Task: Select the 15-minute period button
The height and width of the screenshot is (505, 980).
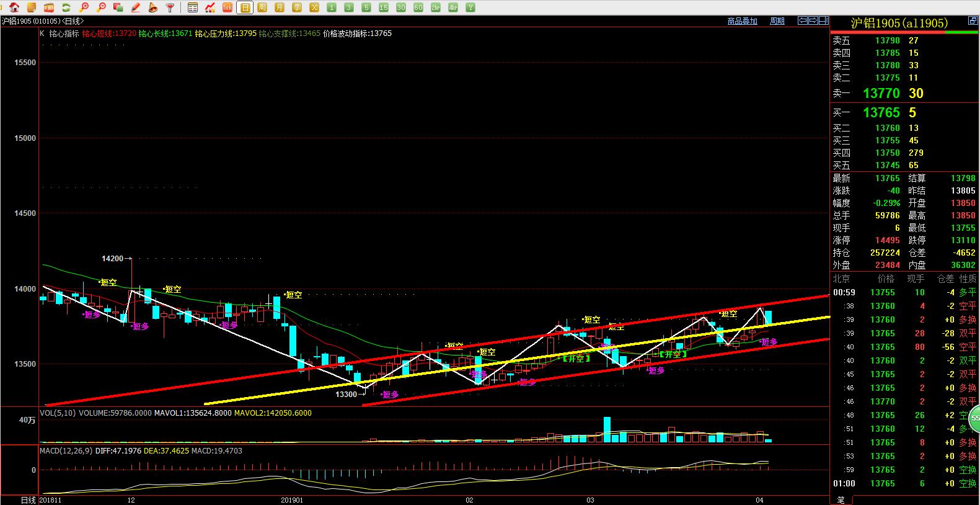Action: click(384, 7)
